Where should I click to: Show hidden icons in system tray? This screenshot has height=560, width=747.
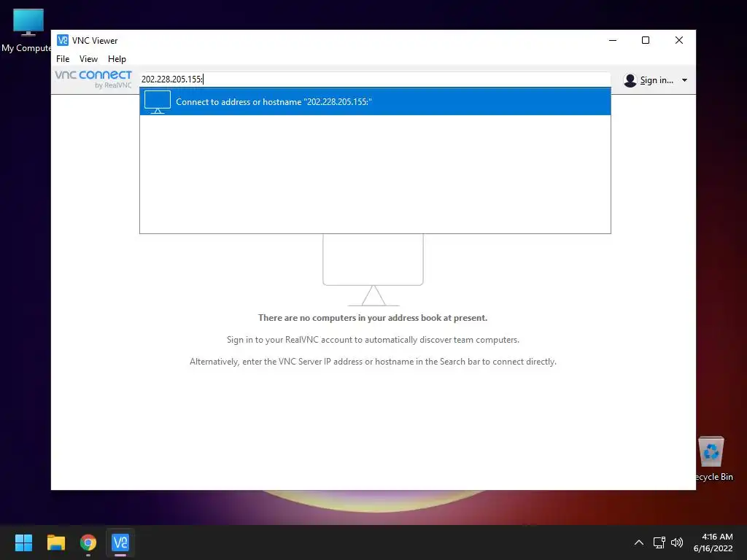tap(639, 542)
